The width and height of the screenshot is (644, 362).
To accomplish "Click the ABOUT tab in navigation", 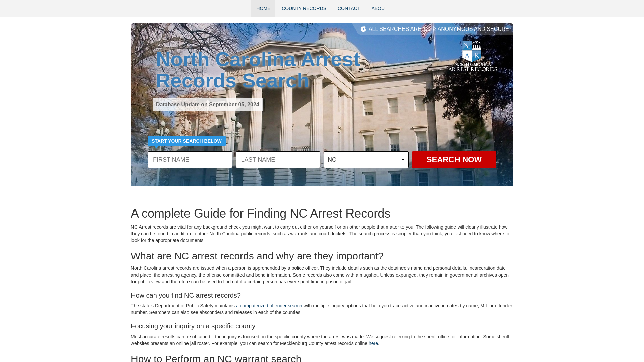I will 379,8.
